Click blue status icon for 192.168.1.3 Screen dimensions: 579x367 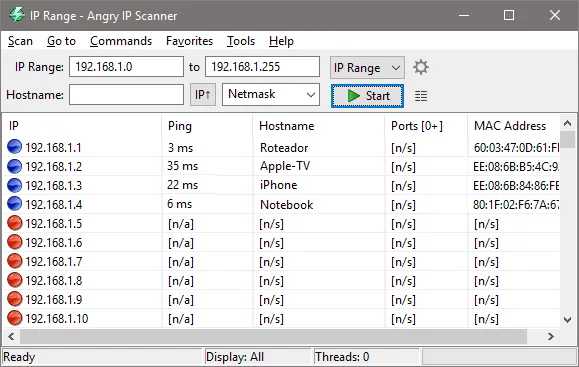coord(14,185)
